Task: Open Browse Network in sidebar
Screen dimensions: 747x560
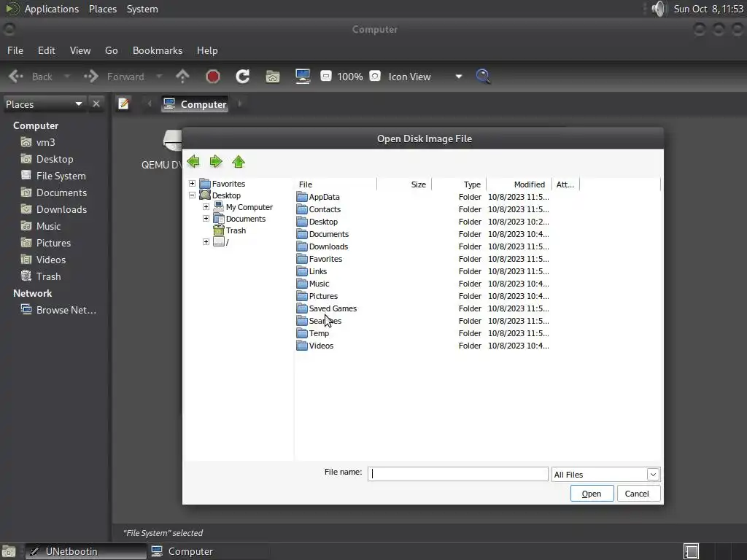Action: (x=58, y=310)
